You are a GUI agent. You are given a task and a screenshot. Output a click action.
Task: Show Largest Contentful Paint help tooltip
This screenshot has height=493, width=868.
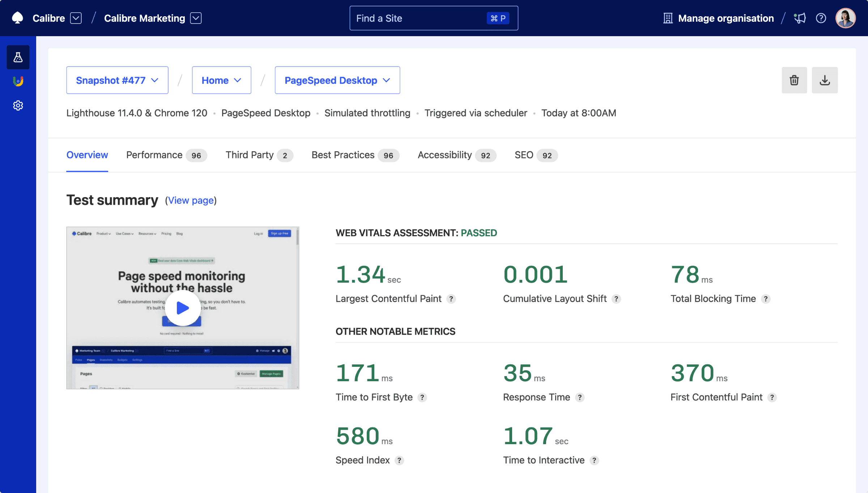click(451, 299)
